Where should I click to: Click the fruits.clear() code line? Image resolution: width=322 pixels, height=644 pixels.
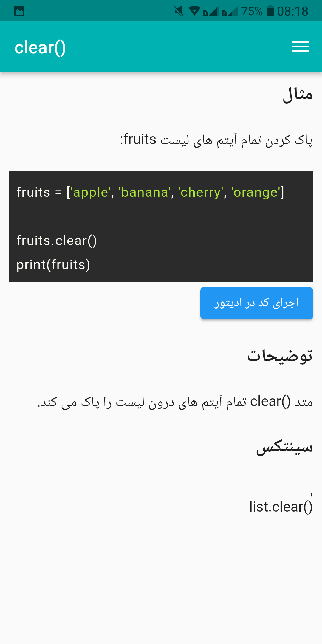pyautogui.click(x=57, y=241)
